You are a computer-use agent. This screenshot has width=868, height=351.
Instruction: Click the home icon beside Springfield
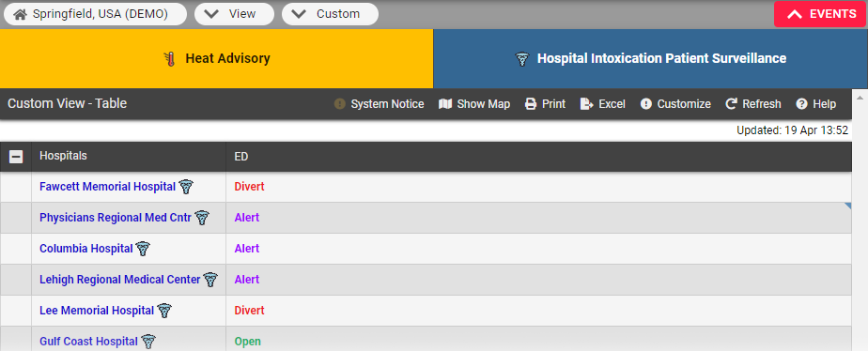pyautogui.click(x=21, y=14)
